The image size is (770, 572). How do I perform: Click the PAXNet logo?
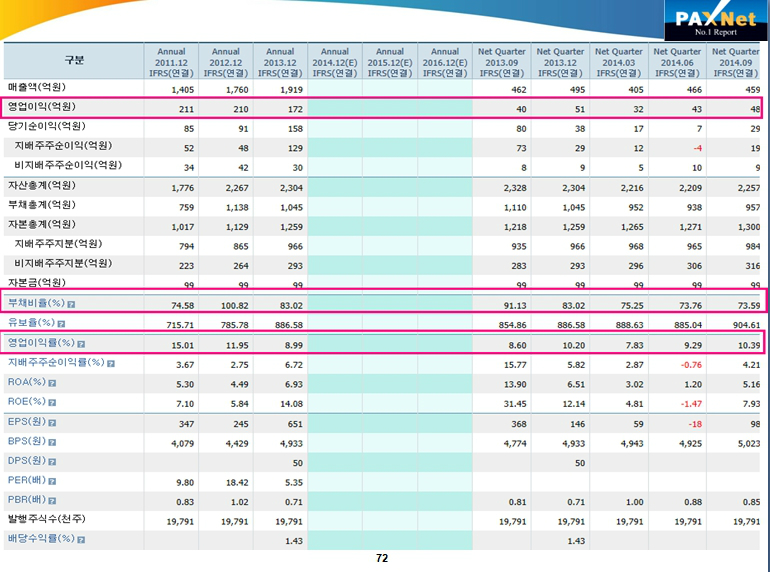click(x=713, y=22)
